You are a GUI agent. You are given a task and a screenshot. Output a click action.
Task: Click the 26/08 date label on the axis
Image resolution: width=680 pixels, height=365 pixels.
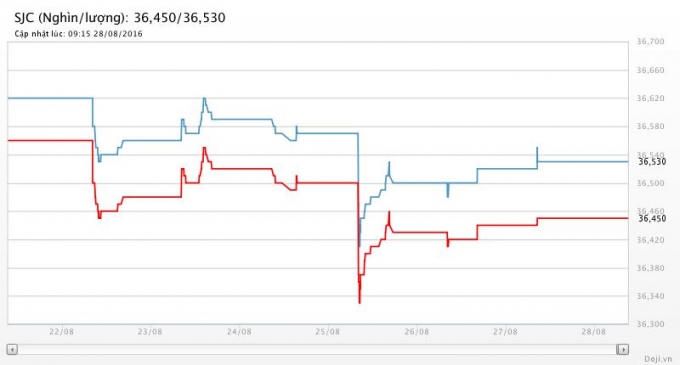coord(416,332)
